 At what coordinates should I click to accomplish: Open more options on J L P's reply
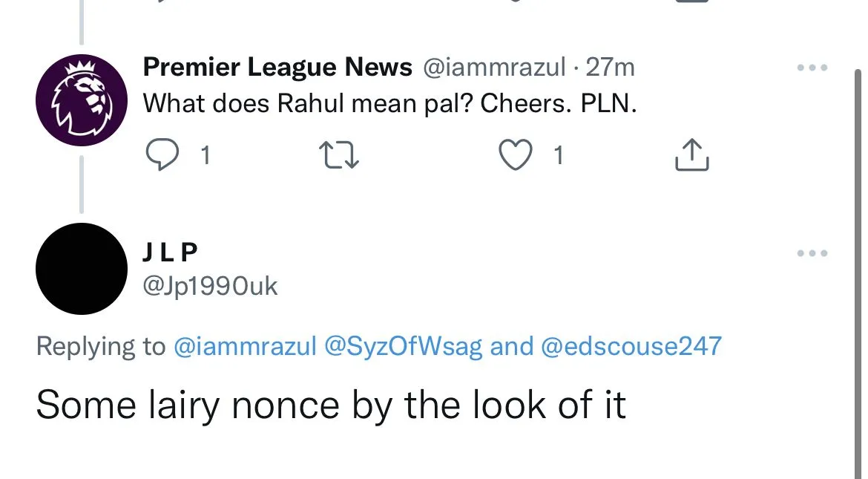(812, 253)
